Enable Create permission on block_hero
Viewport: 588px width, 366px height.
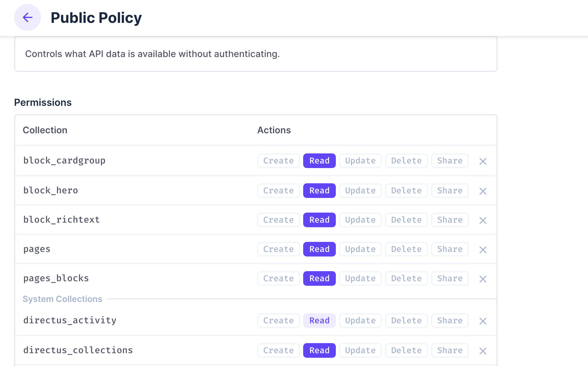pos(278,190)
